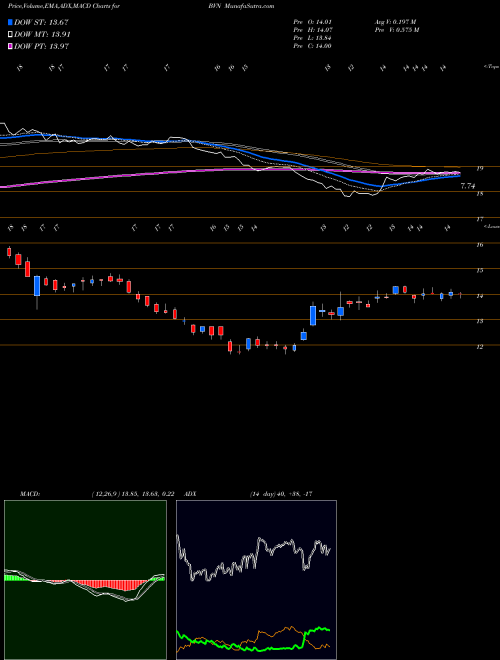Click the Pre C: 14.00 value
The height and width of the screenshot is (660, 500).
point(312,46)
